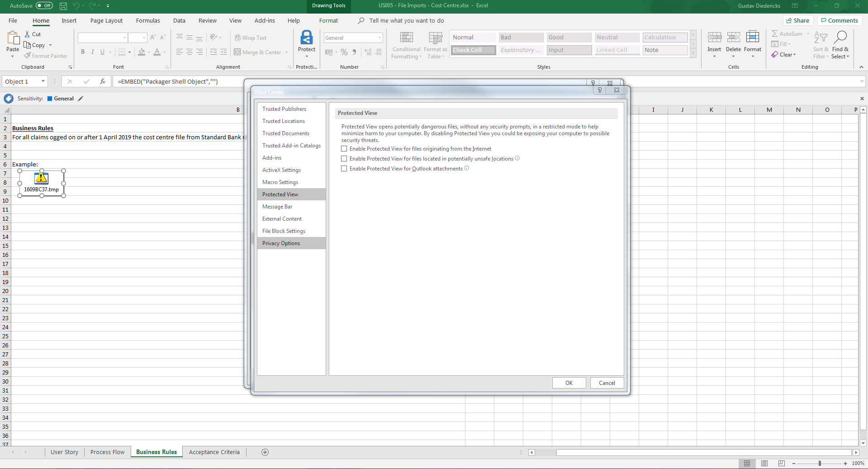Click the horizontal scrollbar
This screenshot has width=868, height=469.
pyautogui.click(x=703, y=452)
